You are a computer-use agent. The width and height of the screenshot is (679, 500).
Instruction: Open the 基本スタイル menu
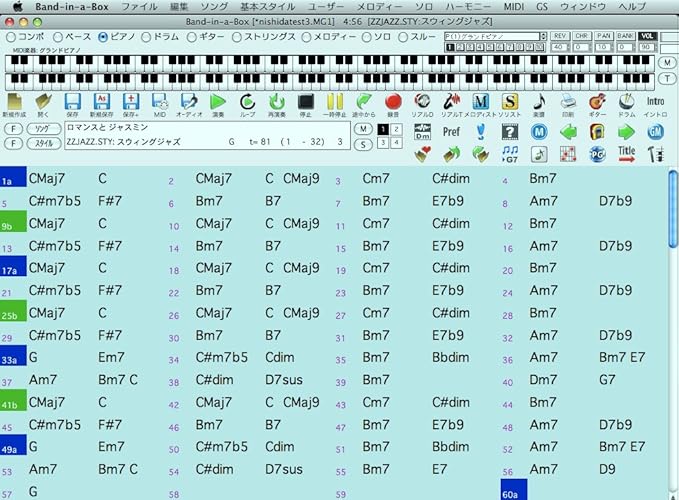[268, 7]
